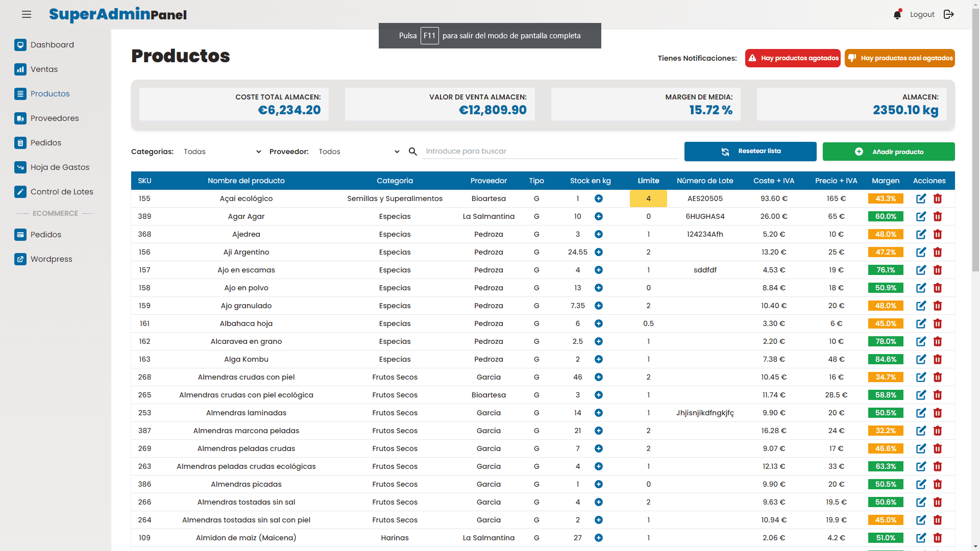Edit the Albahaca hoja product
Viewport: 980px width, 551px height.
pyautogui.click(x=921, y=323)
